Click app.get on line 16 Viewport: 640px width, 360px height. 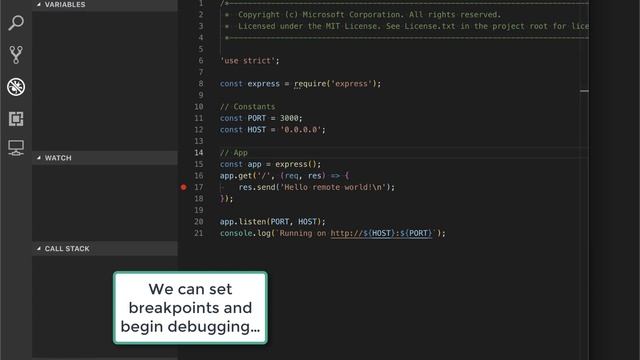(235, 176)
